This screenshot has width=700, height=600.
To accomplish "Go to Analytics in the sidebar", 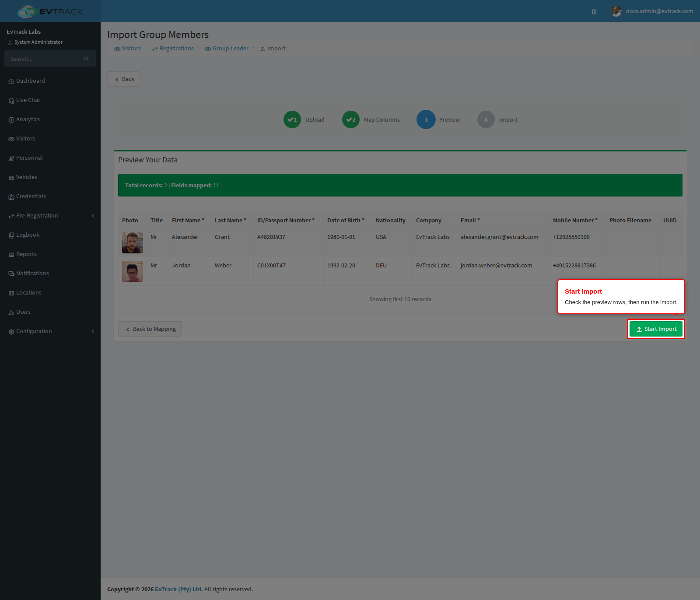I will 50,119.
